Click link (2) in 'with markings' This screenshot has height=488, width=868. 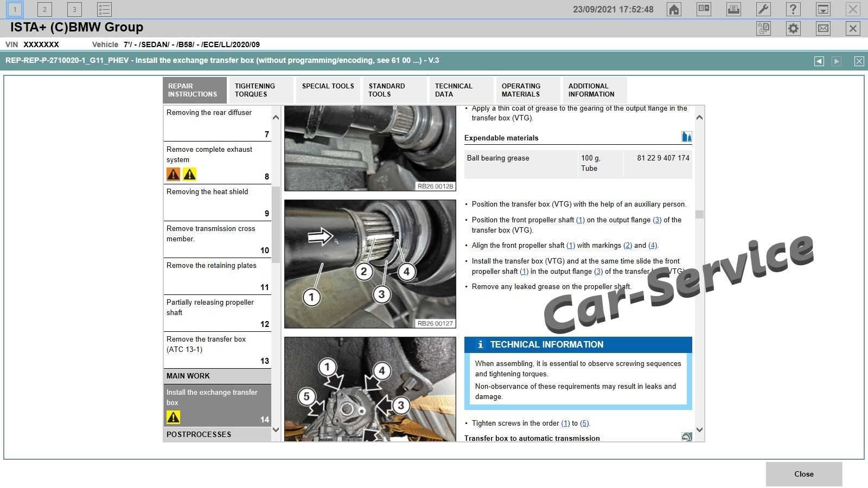coord(628,245)
